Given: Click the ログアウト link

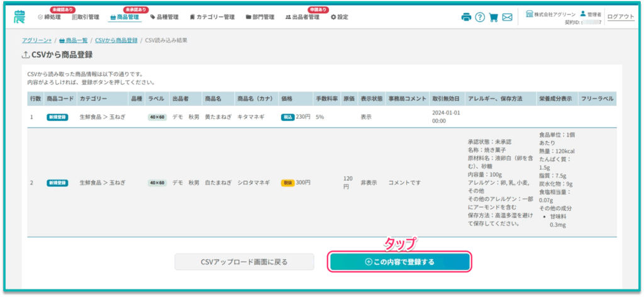Looking at the screenshot, I should pyautogui.click(x=621, y=17).
